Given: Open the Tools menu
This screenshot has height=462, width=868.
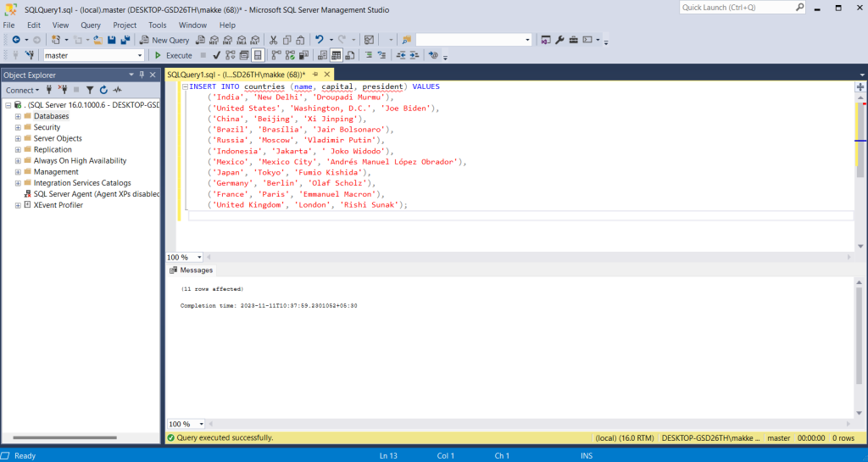Looking at the screenshot, I should (x=157, y=25).
